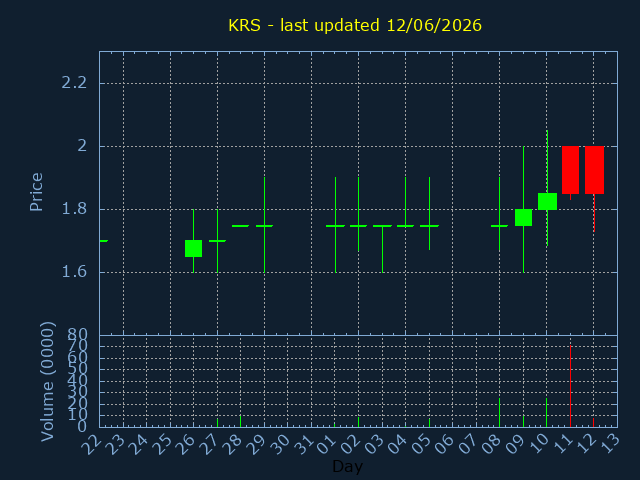Select the 1.6 price tick label

coord(74,272)
